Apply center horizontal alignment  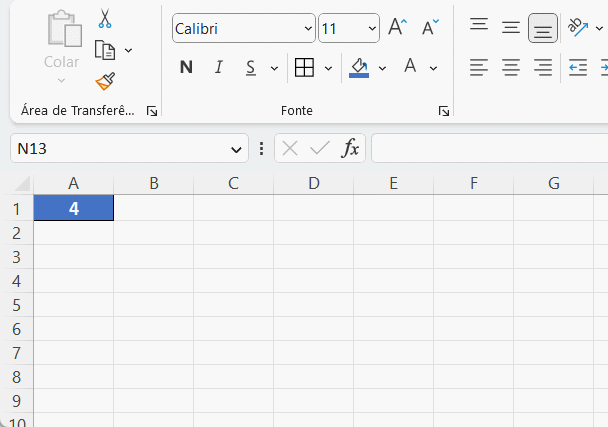(x=511, y=68)
